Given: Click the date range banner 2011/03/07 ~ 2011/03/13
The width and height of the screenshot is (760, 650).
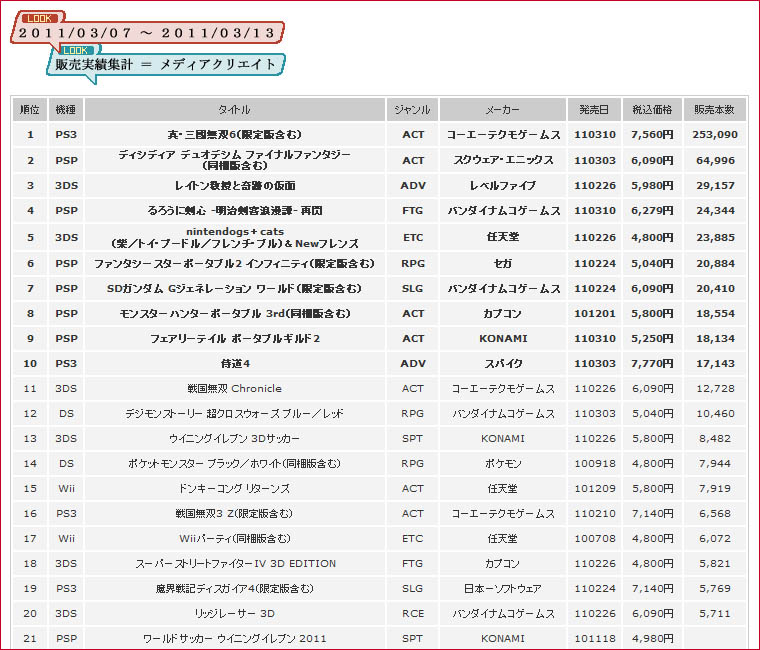Looking at the screenshot, I should pos(147,33).
